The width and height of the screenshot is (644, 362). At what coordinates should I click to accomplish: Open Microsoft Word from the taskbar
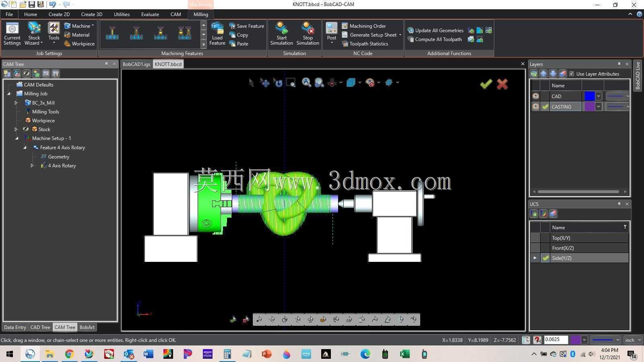[148, 354]
